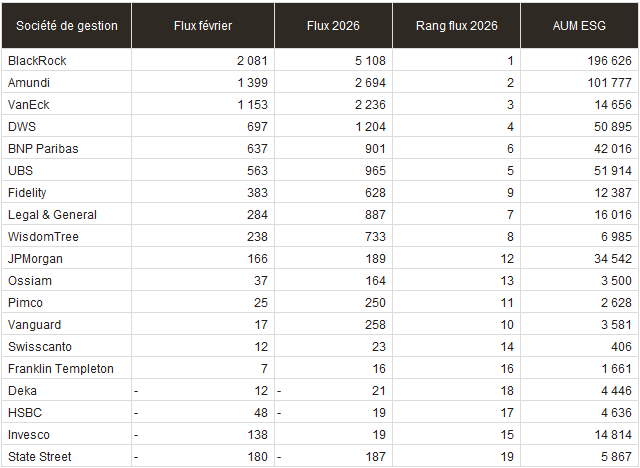Click the Amundi company name cell
The height and width of the screenshot is (468, 640).
coord(29,83)
